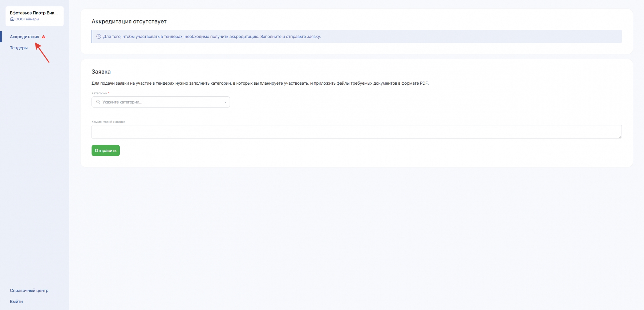
Task: Click the red warning triangle near Аккредитация
Action: [x=43, y=37]
